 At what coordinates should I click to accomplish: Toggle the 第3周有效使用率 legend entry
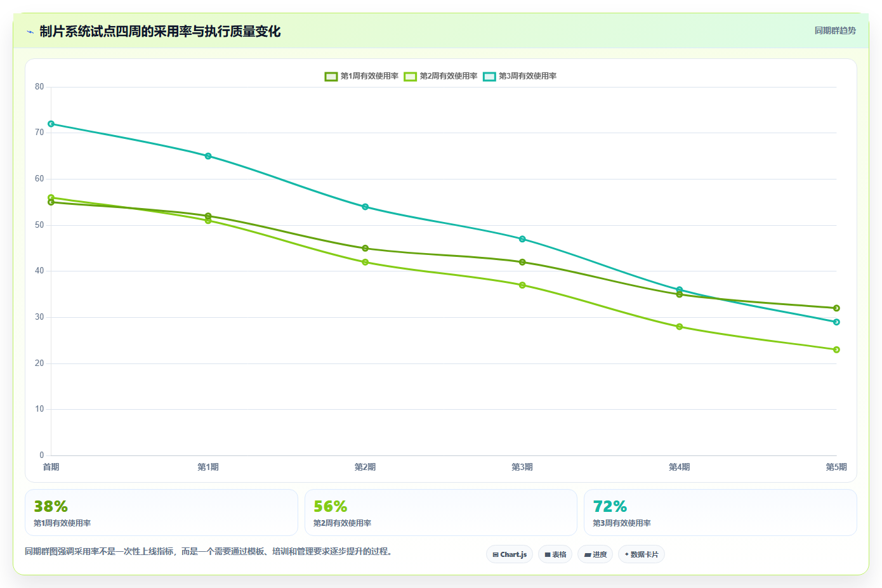pos(520,76)
